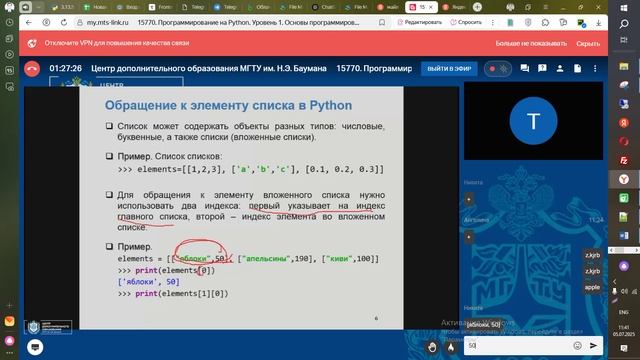Open the emoji picker in the chat input
The height and width of the screenshot is (360, 640).
pyautogui.click(x=577, y=346)
